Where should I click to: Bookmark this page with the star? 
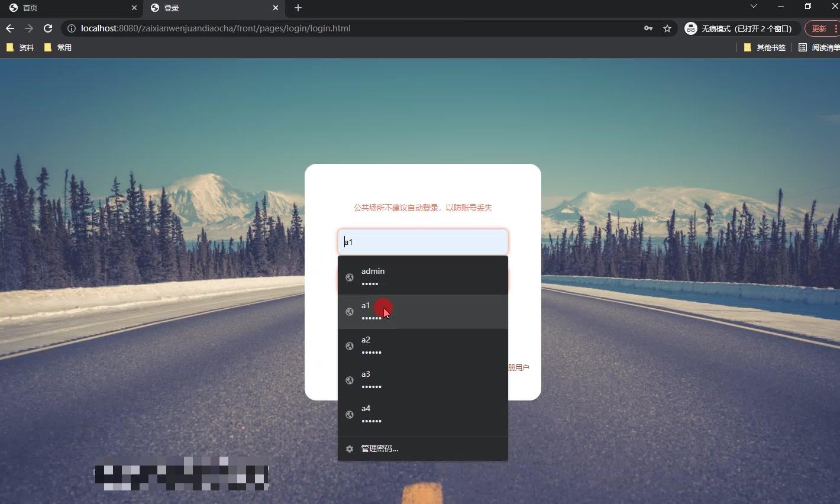click(x=667, y=28)
